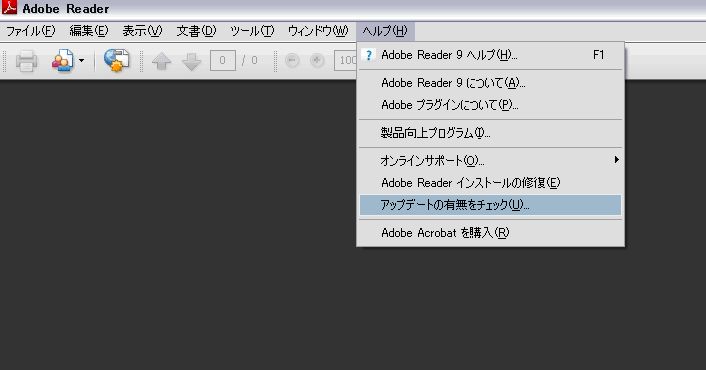The width and height of the screenshot is (706, 370).
Task: Click the Print icon in the toolbar
Action: (26, 61)
